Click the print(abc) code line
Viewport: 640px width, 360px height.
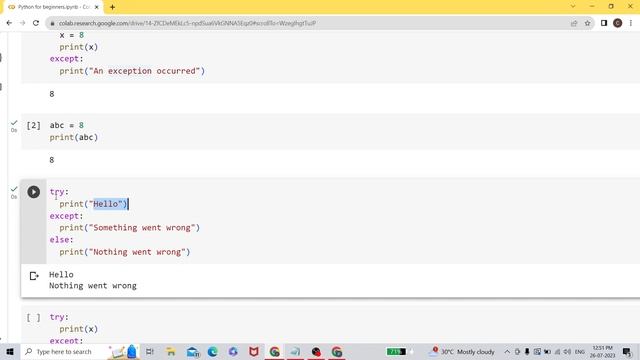click(74, 137)
